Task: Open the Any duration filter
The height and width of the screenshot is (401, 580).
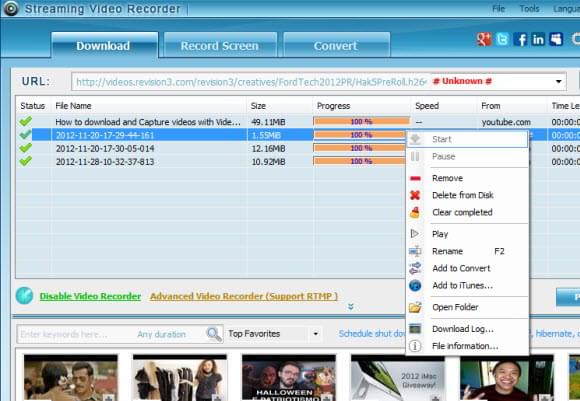Action: pyautogui.click(x=162, y=334)
